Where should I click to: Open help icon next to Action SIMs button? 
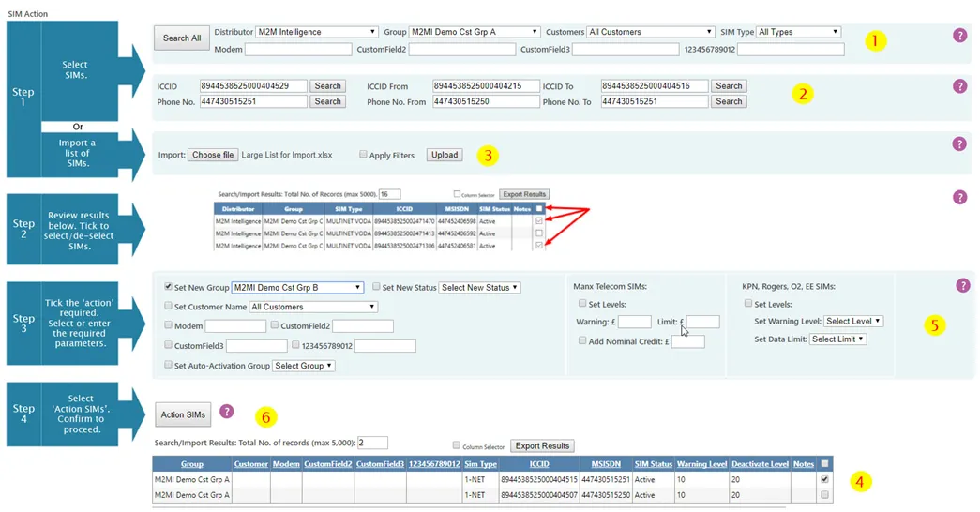[227, 412]
